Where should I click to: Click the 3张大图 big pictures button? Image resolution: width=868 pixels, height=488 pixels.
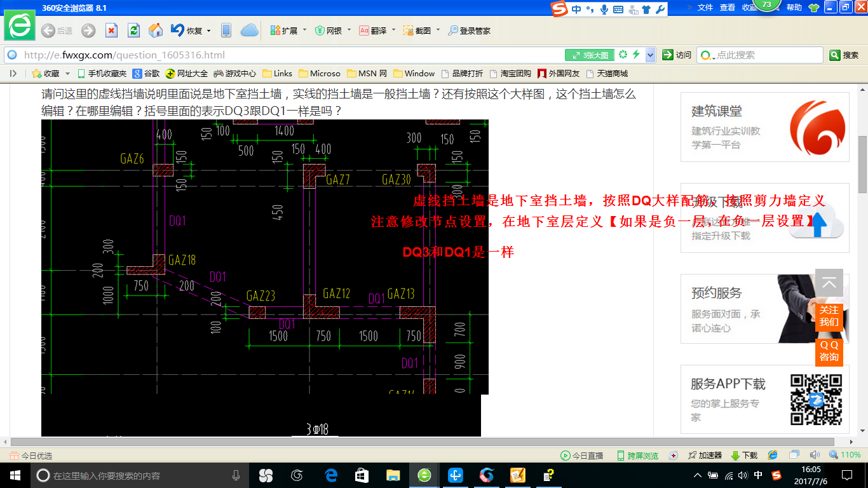[590, 55]
